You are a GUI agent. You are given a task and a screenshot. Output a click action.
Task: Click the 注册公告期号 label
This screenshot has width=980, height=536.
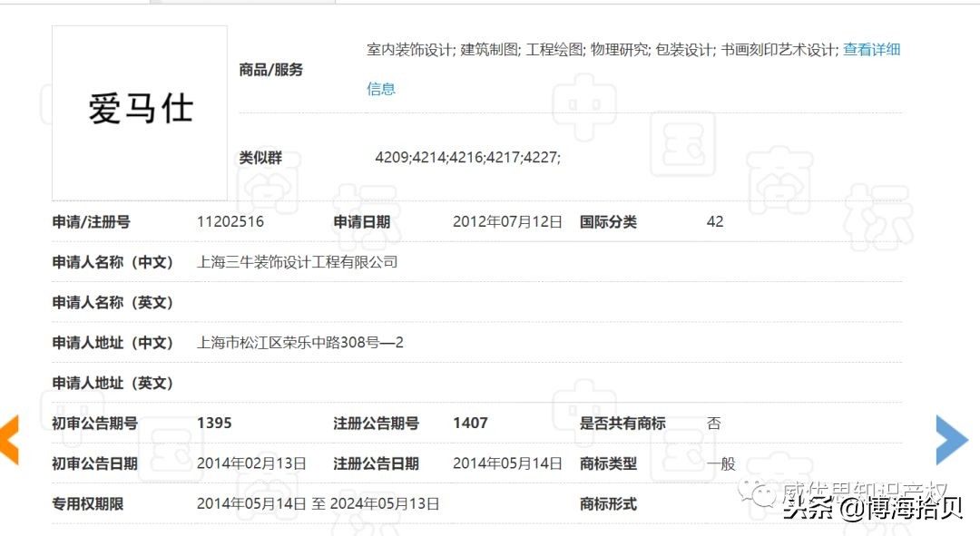coord(376,424)
